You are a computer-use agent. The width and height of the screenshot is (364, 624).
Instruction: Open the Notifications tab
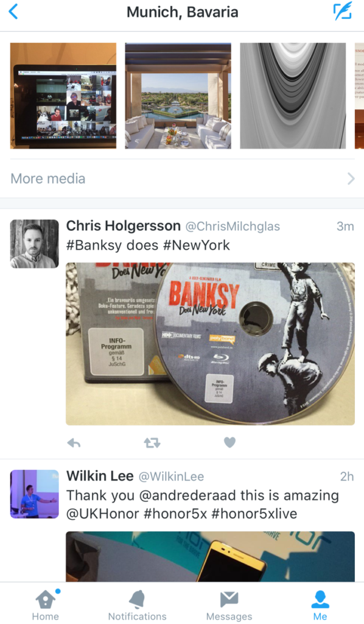(137, 604)
